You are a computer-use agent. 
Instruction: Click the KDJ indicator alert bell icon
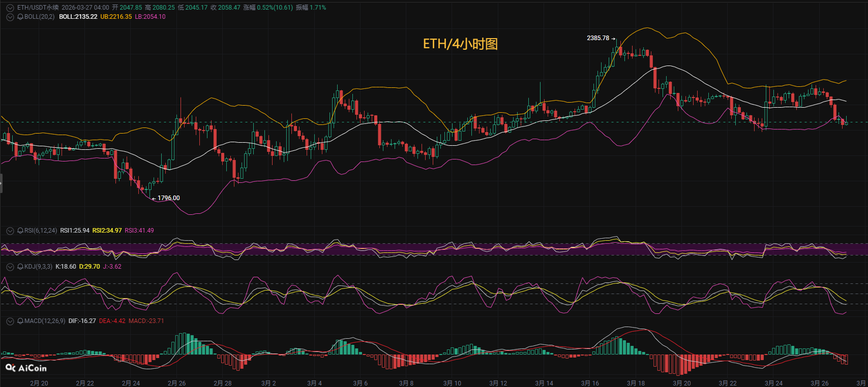(20, 267)
